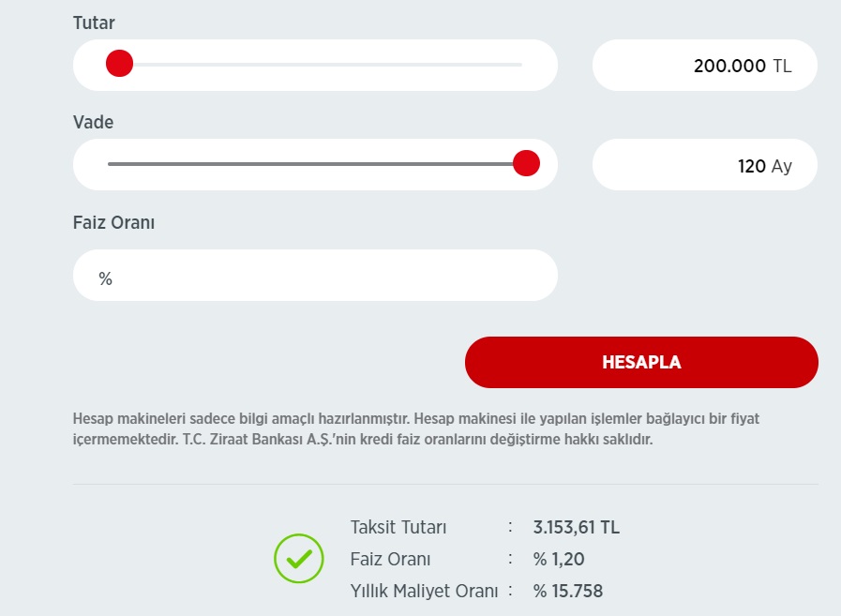Image resolution: width=841 pixels, height=616 pixels.
Task: Click the HESAPLA calculate button
Action: [x=641, y=362]
